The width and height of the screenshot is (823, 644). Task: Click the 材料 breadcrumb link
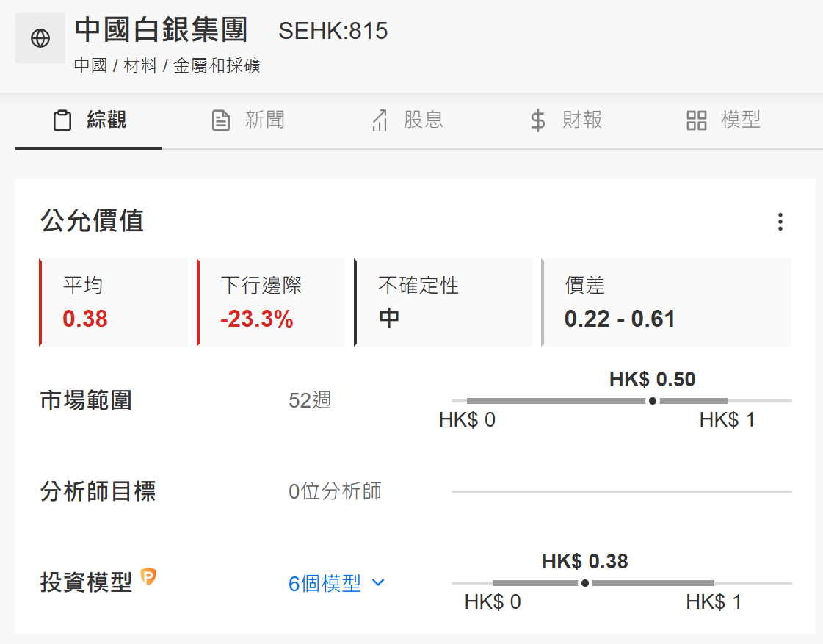(140, 65)
